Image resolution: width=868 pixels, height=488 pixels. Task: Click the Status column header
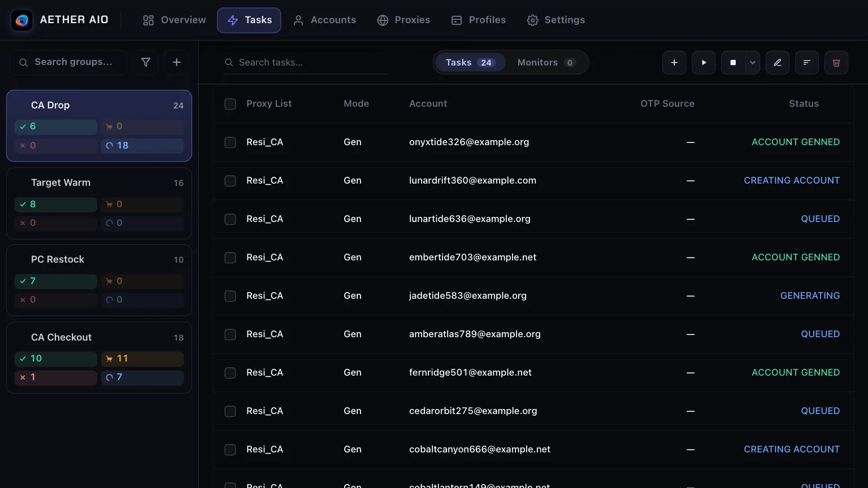click(x=804, y=104)
